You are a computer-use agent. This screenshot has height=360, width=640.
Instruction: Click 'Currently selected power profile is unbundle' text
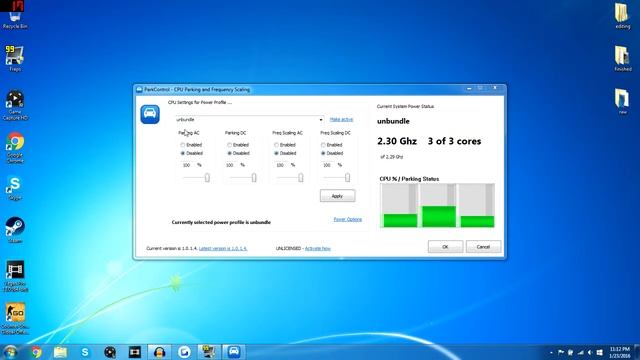(221, 222)
